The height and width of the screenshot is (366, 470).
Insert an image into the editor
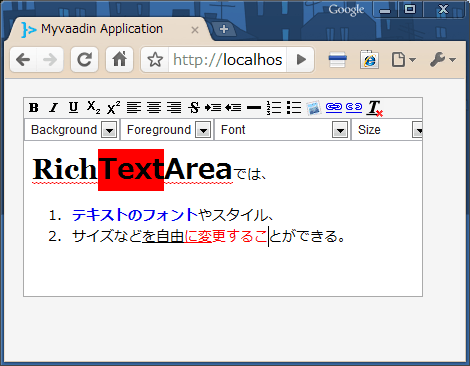click(313, 108)
